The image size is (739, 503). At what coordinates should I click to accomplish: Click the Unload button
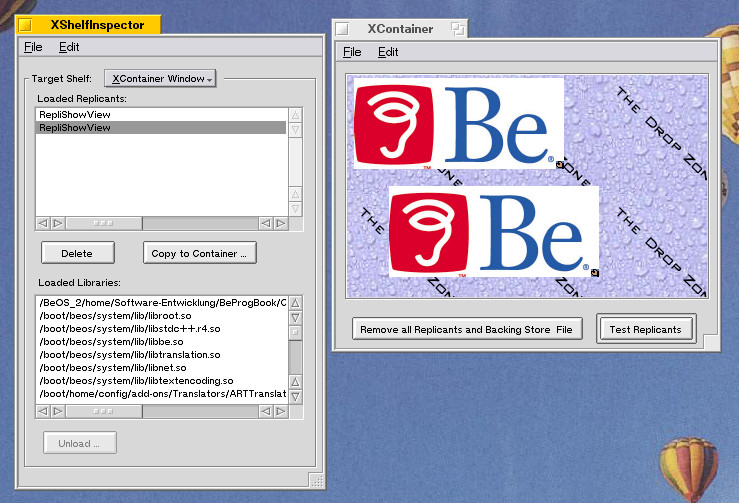pos(80,443)
